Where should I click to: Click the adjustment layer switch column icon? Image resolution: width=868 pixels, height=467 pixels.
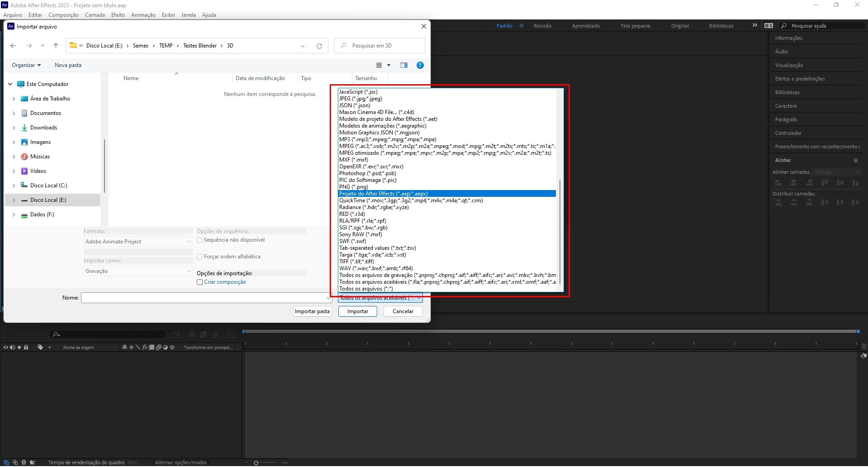click(165, 348)
